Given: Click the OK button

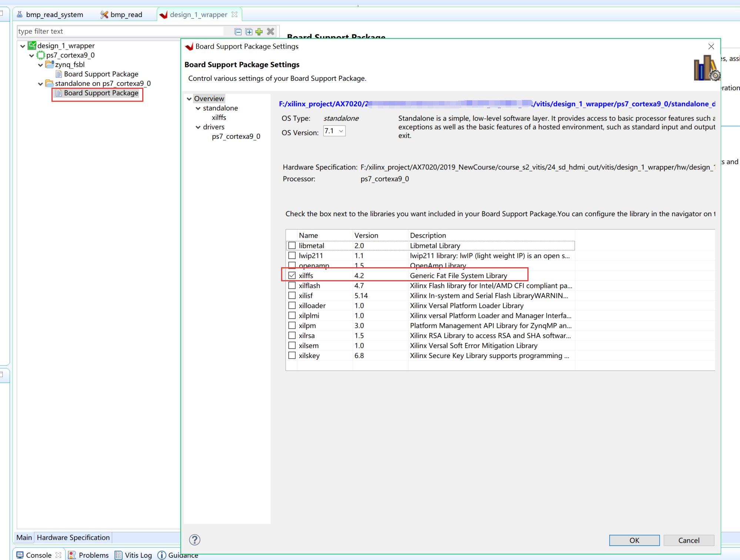Looking at the screenshot, I should click(634, 540).
